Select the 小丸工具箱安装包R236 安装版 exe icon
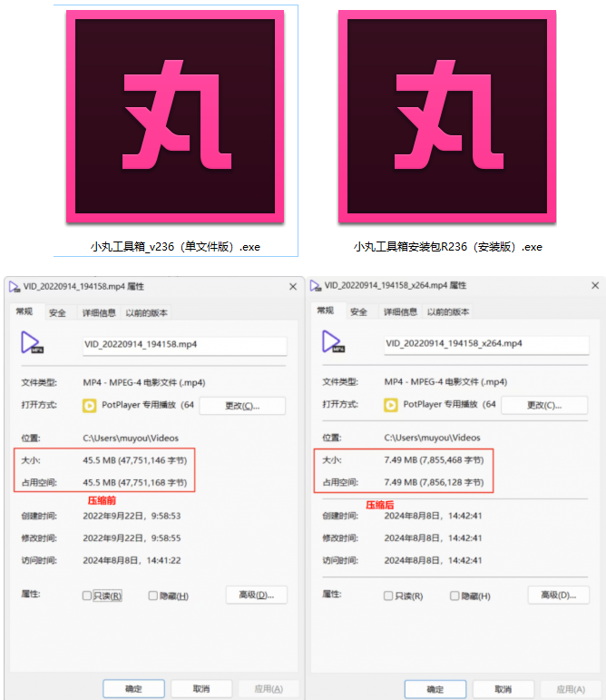This screenshot has width=606, height=700. [x=447, y=116]
